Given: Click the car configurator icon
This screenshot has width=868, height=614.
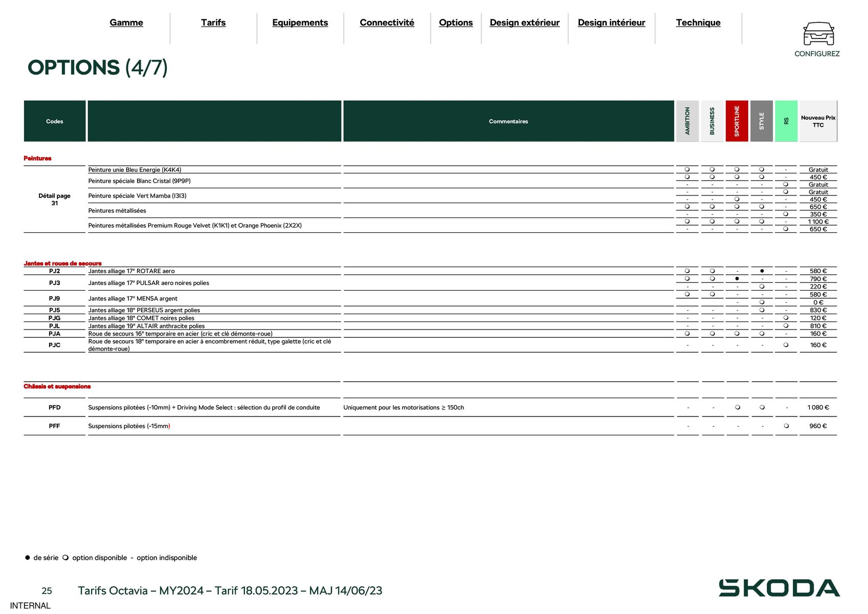Looking at the screenshot, I should [818, 34].
